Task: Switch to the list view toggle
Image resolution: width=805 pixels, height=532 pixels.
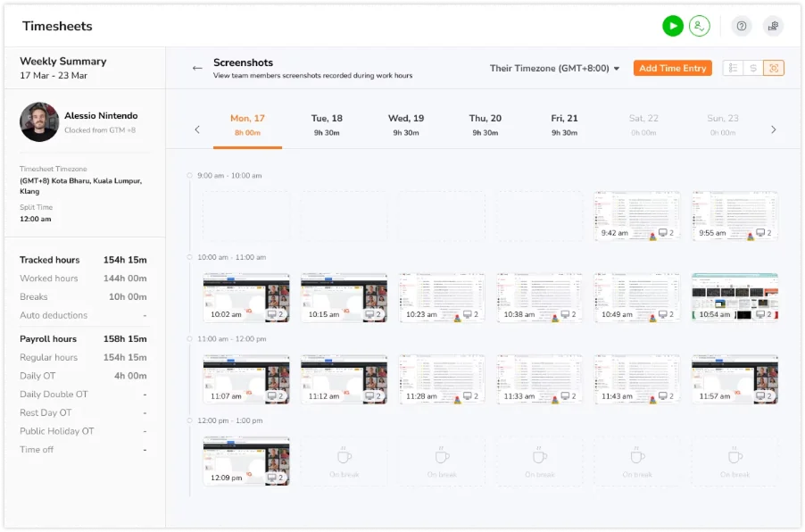Action: 733,68
